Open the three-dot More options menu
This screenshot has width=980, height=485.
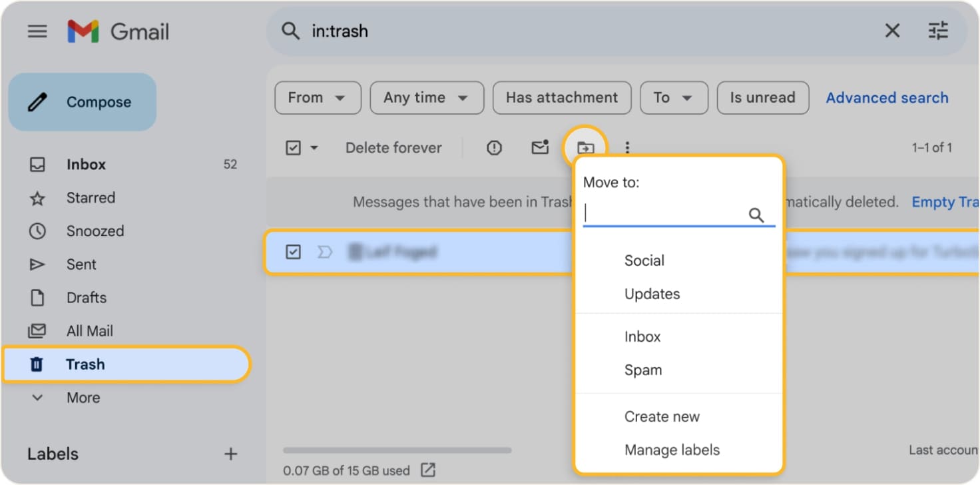(627, 148)
